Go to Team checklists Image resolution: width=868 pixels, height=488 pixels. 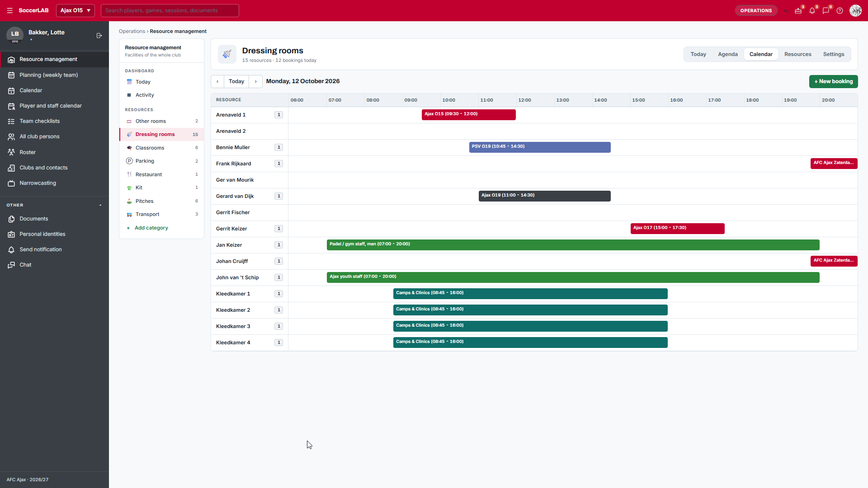click(x=54, y=121)
